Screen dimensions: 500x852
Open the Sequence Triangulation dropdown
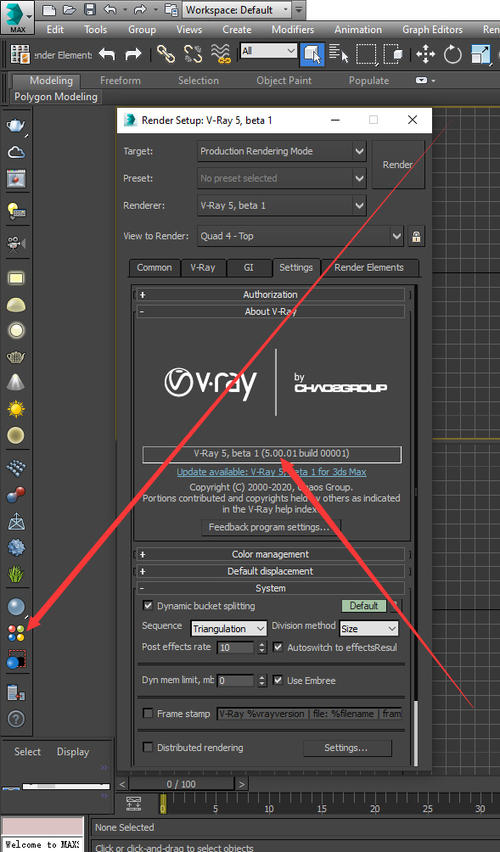(x=229, y=629)
